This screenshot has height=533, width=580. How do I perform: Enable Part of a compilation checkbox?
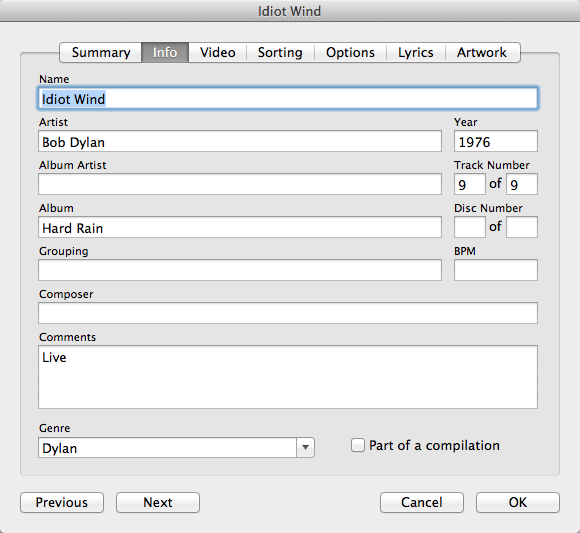tap(358, 445)
